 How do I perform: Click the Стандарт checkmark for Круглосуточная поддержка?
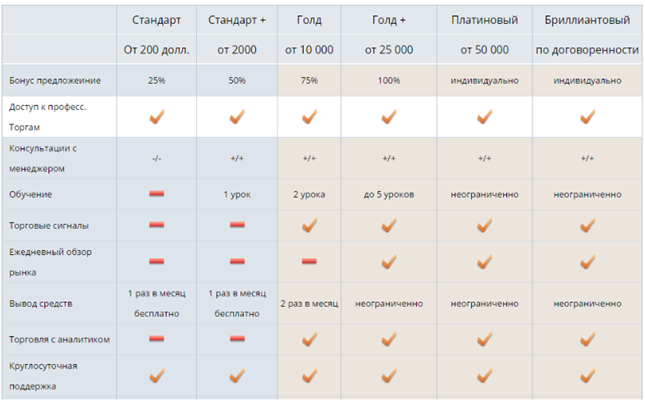coord(156,376)
